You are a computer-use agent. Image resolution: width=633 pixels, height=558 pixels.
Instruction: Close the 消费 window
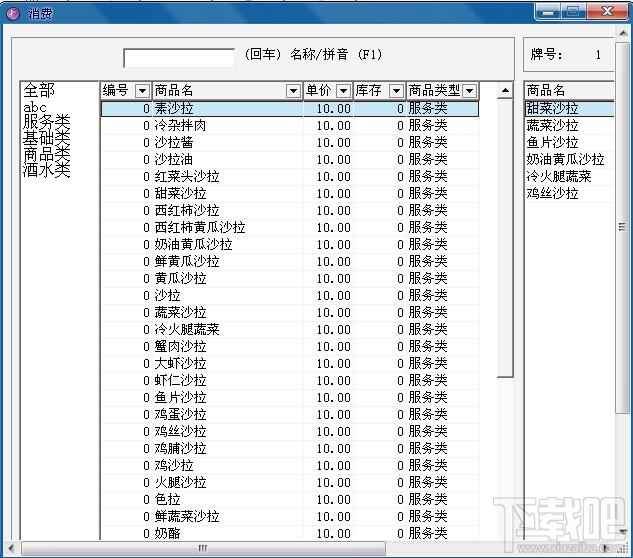tap(607, 12)
